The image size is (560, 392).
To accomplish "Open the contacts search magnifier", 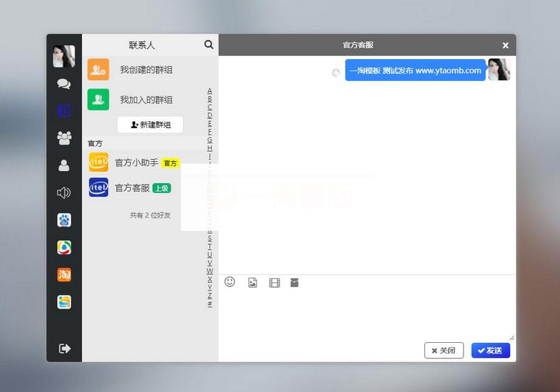I will click(x=208, y=44).
